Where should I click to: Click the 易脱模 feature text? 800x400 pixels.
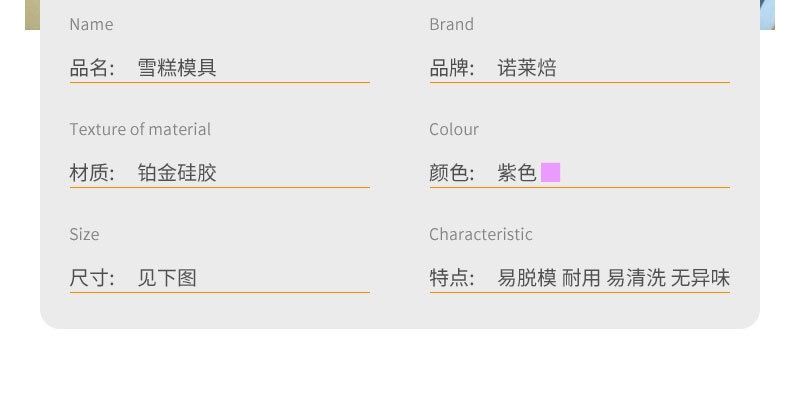pyautogui.click(x=527, y=278)
